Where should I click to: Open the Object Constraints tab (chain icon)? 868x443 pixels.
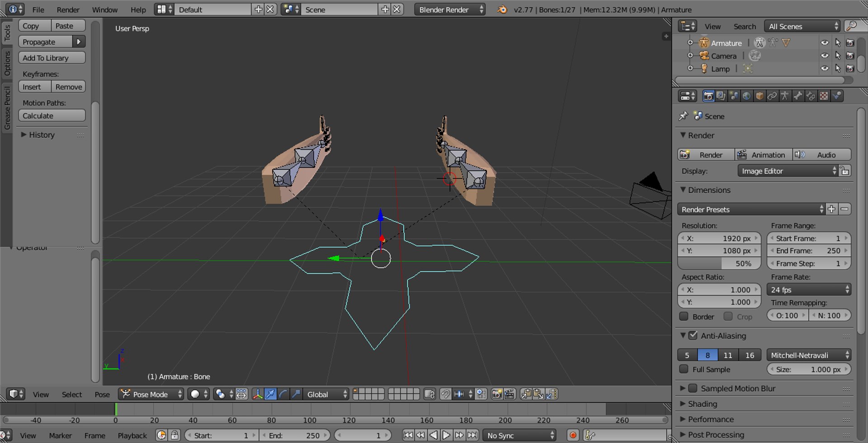pyautogui.click(x=772, y=96)
